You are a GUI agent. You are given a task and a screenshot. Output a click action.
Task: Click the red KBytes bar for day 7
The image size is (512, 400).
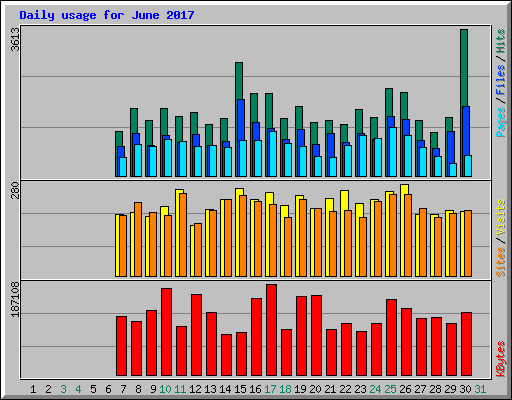121,346
